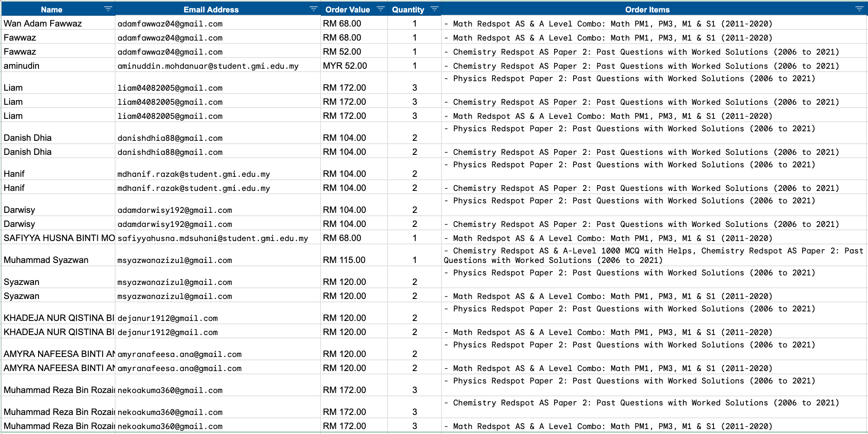Click the 'aminudin' name cell
The width and height of the screenshot is (868, 434).
[x=58, y=65]
